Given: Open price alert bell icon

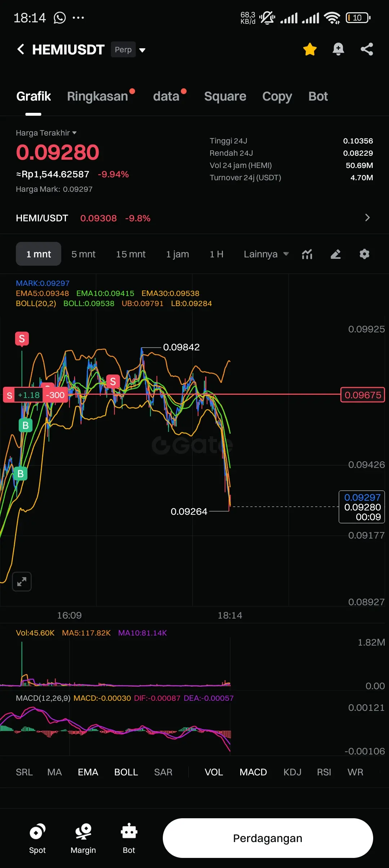Looking at the screenshot, I should point(338,49).
